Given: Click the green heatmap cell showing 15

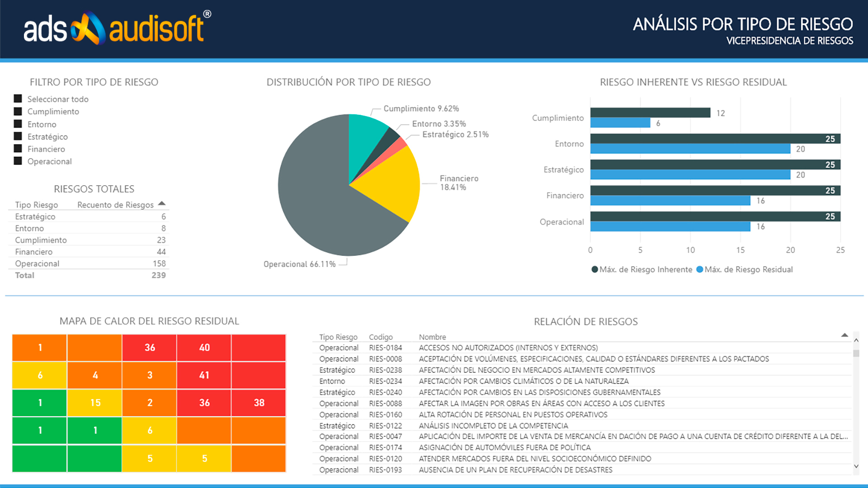Looking at the screenshot, I should tap(94, 403).
